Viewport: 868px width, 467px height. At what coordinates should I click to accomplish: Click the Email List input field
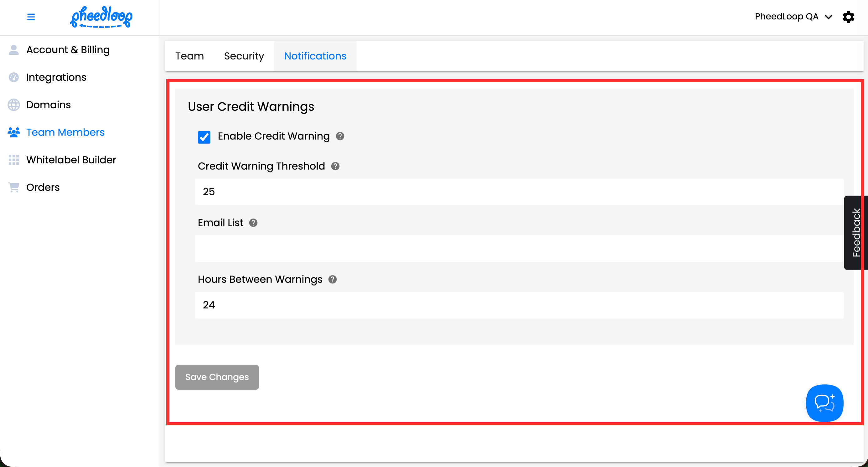coord(519,249)
